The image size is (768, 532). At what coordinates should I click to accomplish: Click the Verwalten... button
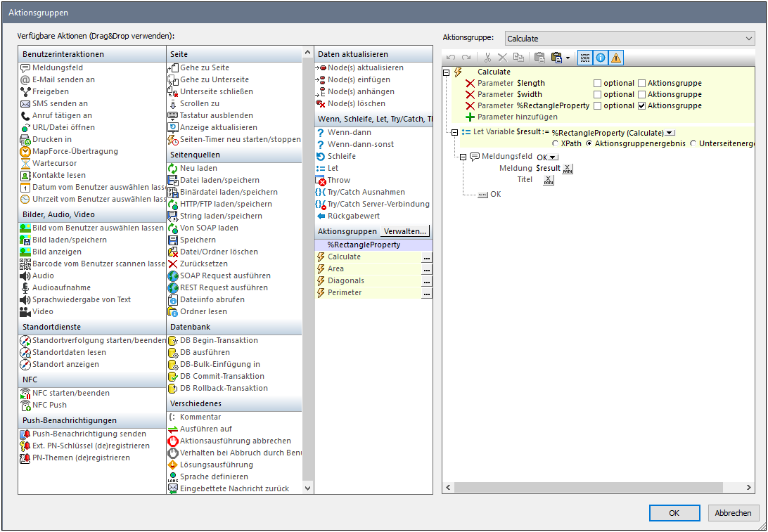pos(404,231)
